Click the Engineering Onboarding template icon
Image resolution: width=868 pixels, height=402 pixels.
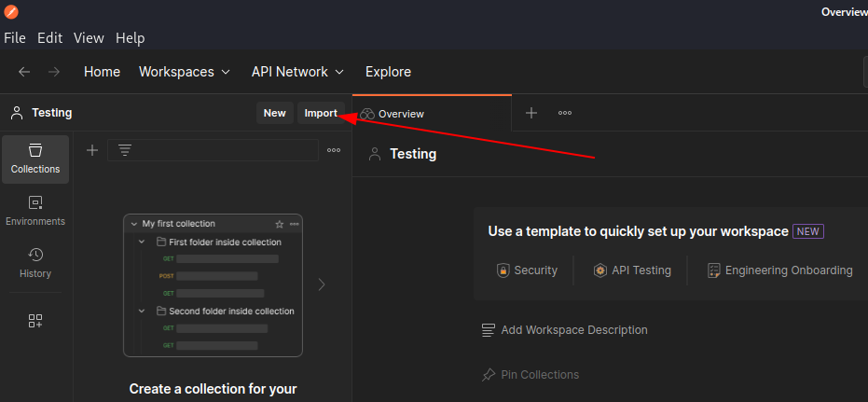pos(714,270)
